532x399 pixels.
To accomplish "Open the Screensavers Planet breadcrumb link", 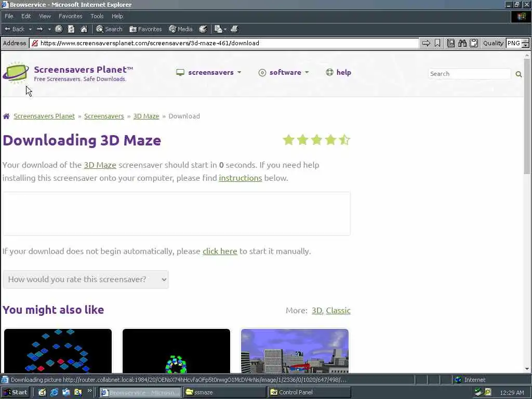I will pyautogui.click(x=44, y=116).
